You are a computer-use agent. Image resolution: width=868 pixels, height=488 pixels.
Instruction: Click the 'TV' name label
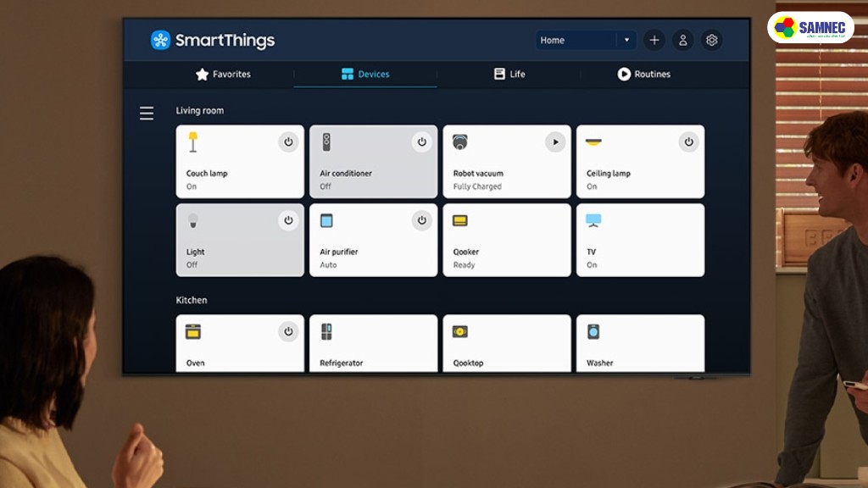click(591, 252)
